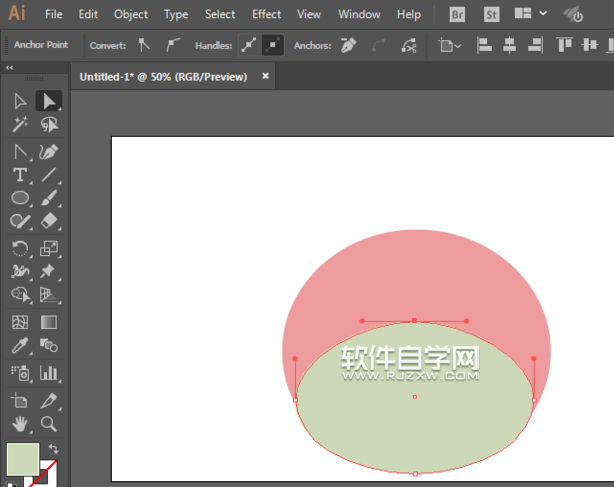Collapse the tools panel using double arrows
614x487 pixels.
pos(10,68)
